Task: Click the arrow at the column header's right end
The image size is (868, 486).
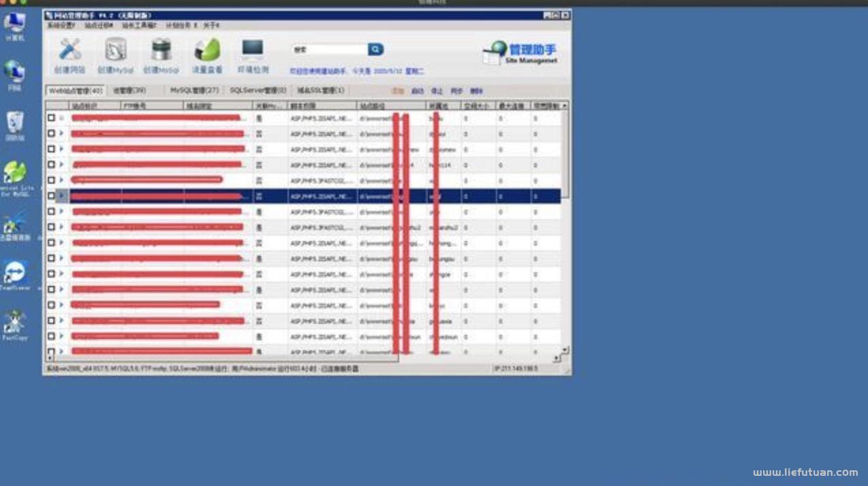Action: (x=564, y=106)
